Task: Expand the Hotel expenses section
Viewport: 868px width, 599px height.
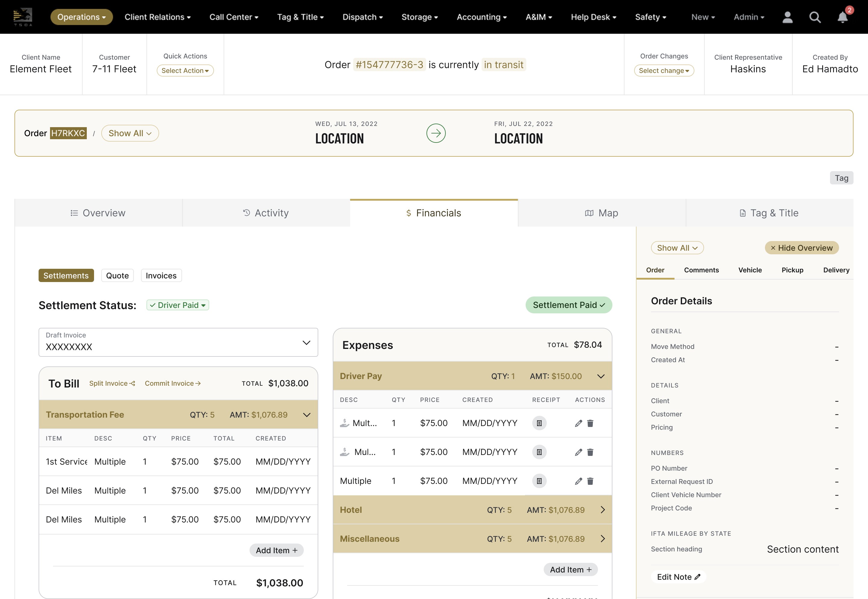Action: [x=603, y=510]
